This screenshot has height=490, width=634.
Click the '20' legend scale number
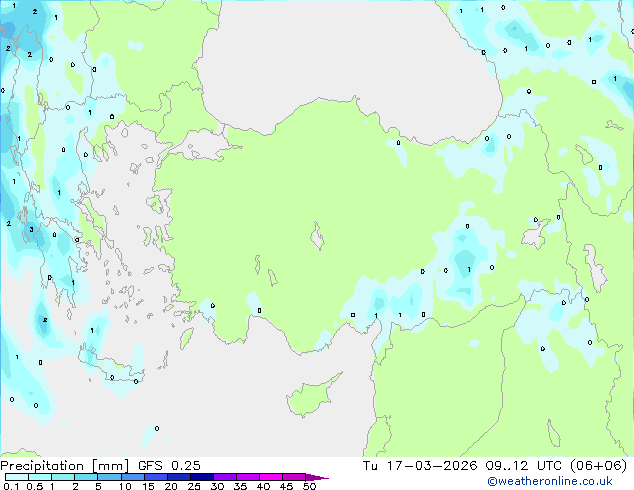coord(171,486)
